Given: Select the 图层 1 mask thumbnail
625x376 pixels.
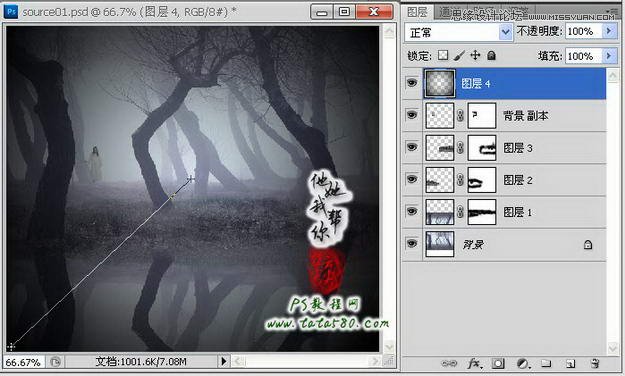Looking at the screenshot, I should [482, 212].
